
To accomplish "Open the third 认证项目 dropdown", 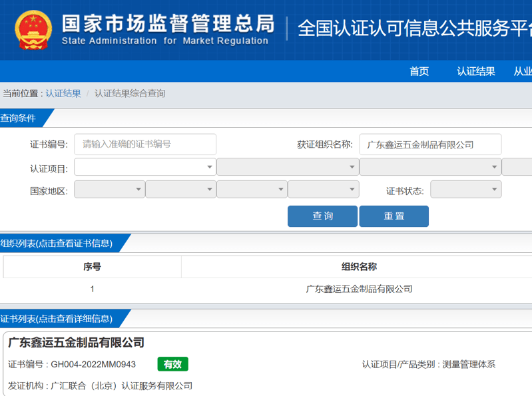I will tap(430, 167).
